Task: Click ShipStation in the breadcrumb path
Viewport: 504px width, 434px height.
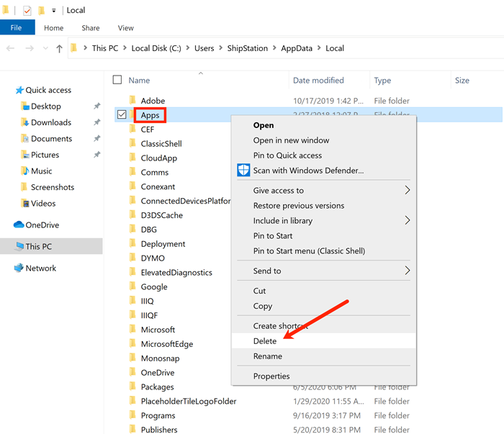Action: (248, 48)
